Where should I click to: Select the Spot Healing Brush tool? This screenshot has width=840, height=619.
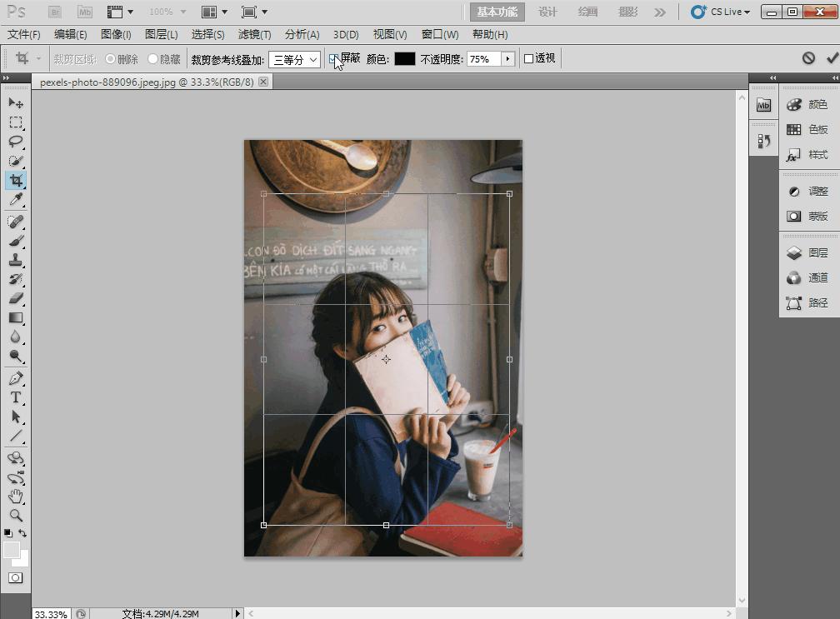tap(16, 221)
